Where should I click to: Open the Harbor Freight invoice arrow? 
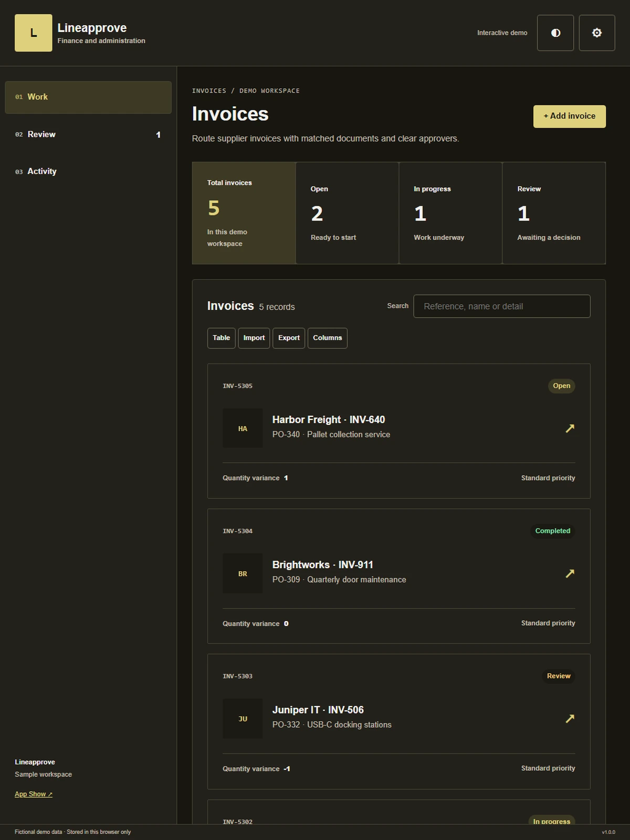click(570, 428)
